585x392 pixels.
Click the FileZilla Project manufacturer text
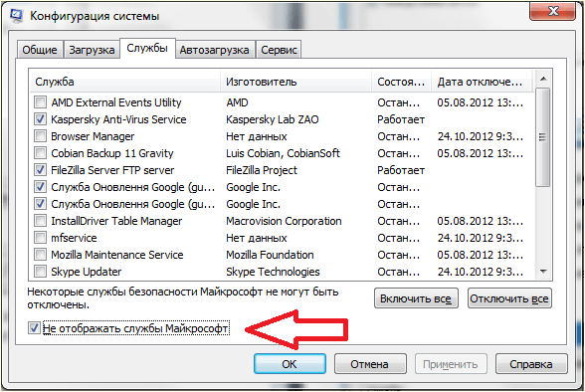(262, 170)
